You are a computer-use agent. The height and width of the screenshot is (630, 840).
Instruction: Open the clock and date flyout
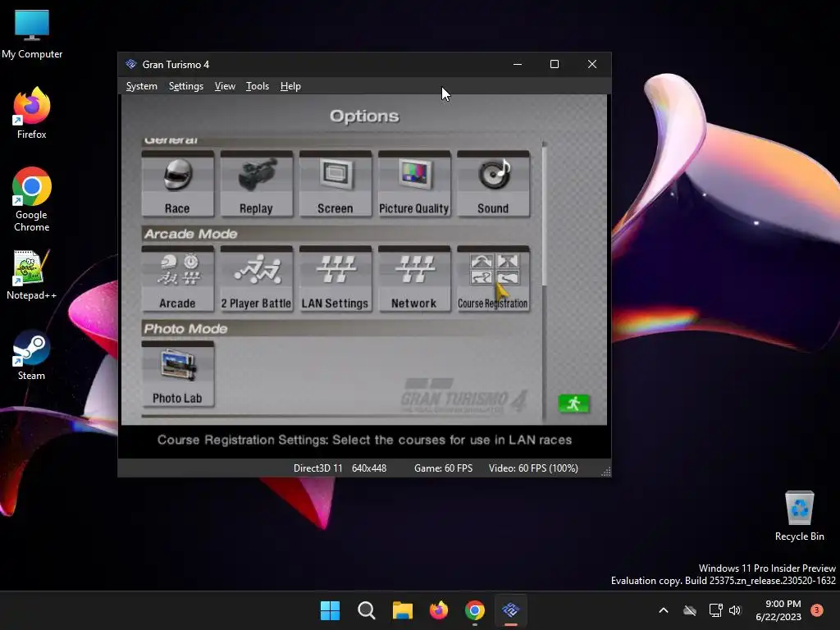point(778,610)
